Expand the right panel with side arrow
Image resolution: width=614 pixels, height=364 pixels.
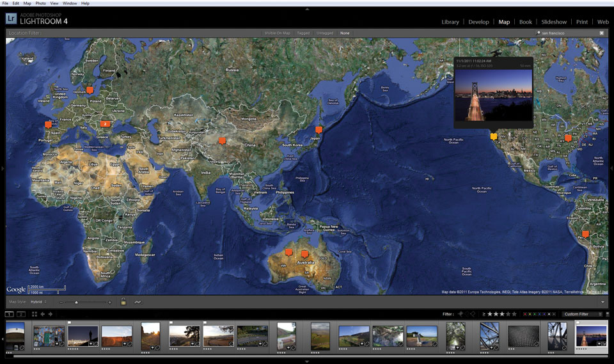(611, 168)
